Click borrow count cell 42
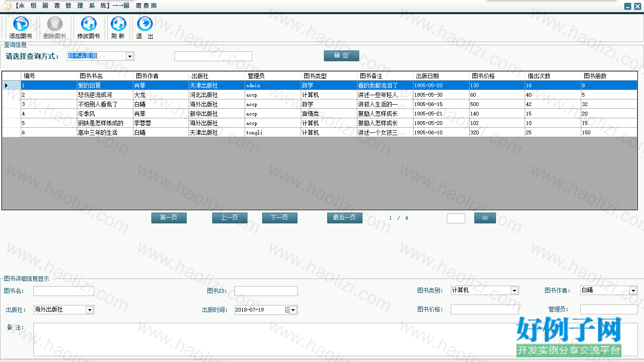644x362 pixels. [554, 104]
